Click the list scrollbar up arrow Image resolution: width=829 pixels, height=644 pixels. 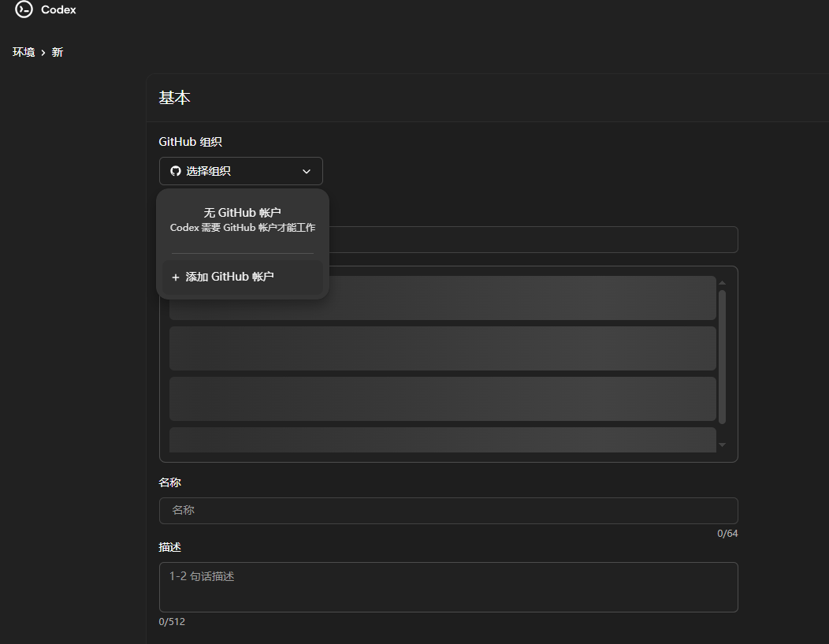coord(722,283)
